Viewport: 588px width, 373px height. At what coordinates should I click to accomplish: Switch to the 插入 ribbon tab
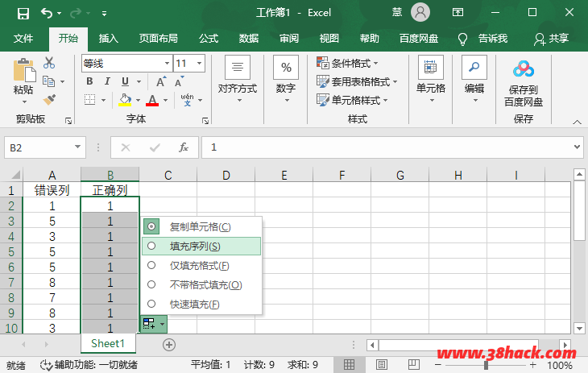coord(108,38)
